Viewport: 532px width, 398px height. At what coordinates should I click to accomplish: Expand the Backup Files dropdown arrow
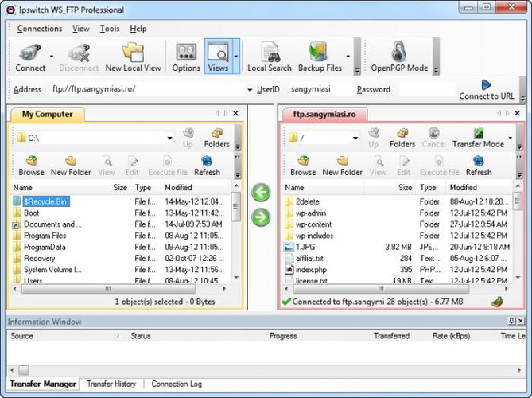[348, 57]
